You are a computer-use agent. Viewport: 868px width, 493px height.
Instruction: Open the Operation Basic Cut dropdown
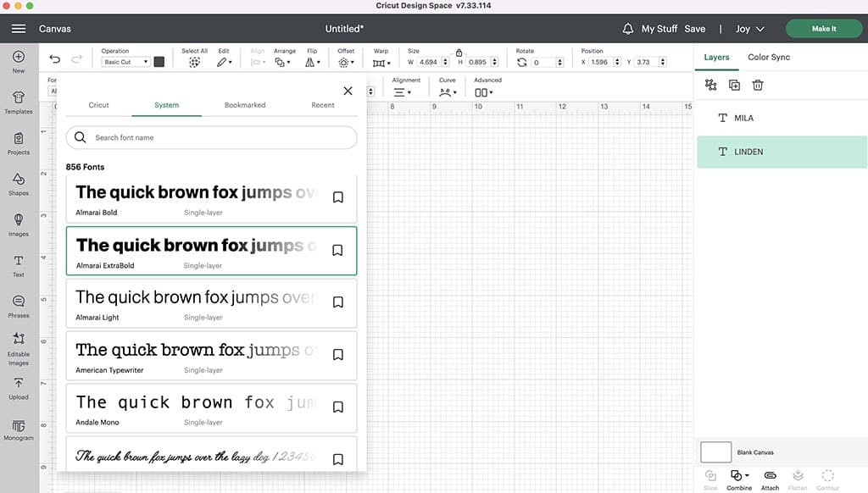pos(125,62)
